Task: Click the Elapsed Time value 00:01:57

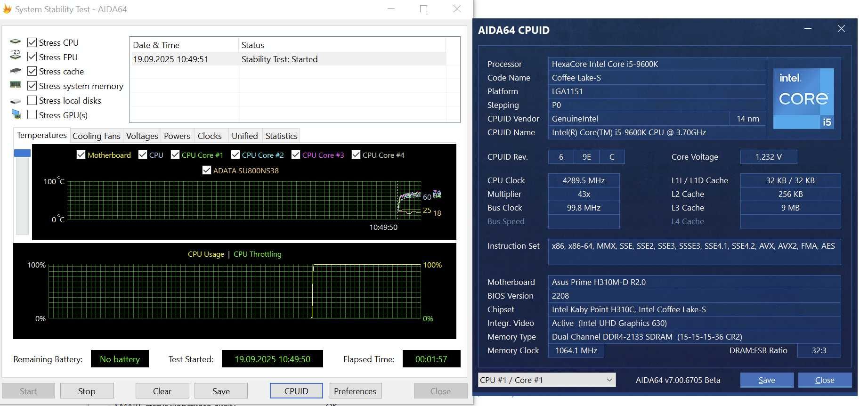Action: 431,359
